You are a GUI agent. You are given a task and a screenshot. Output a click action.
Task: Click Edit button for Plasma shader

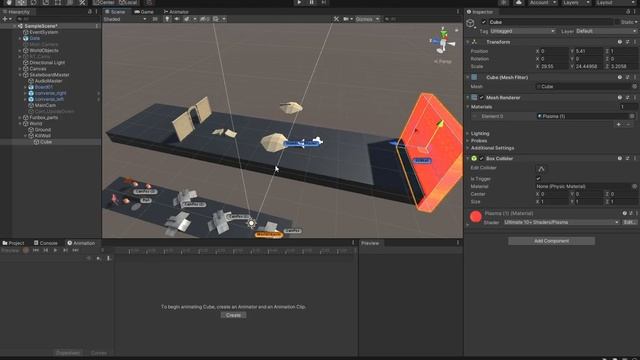coord(629,222)
